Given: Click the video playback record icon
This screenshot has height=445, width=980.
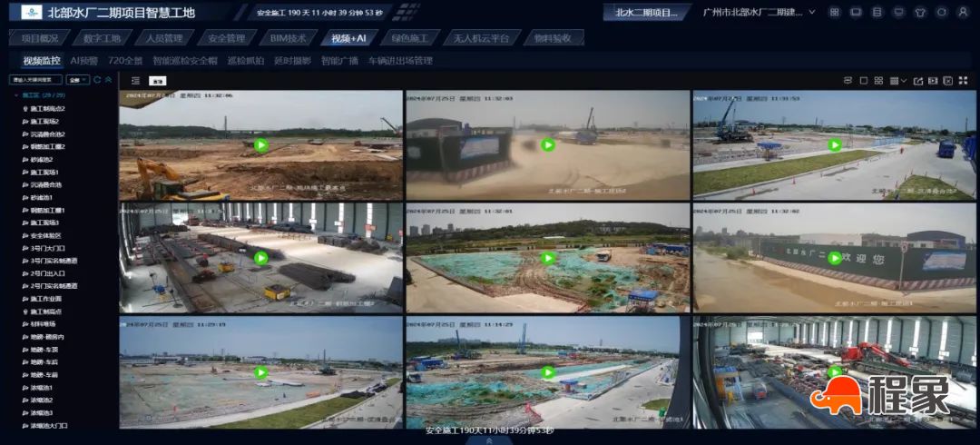Looking at the screenshot, I should click(x=933, y=81).
